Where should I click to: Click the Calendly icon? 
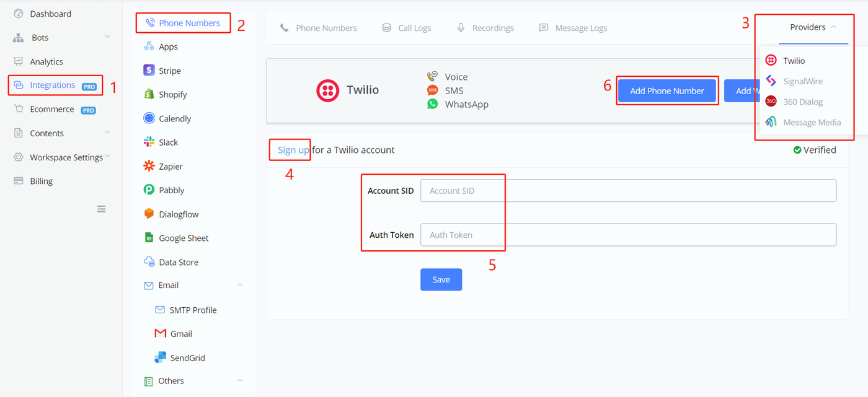149,118
